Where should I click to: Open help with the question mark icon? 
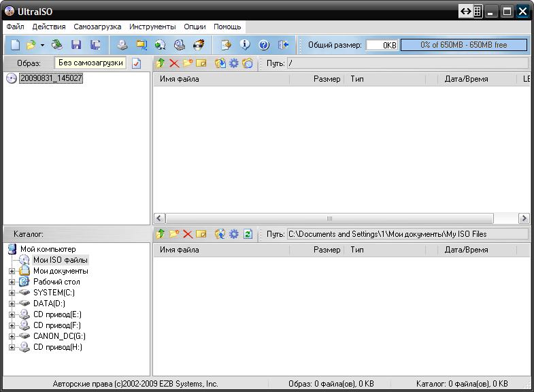pyautogui.click(x=264, y=45)
